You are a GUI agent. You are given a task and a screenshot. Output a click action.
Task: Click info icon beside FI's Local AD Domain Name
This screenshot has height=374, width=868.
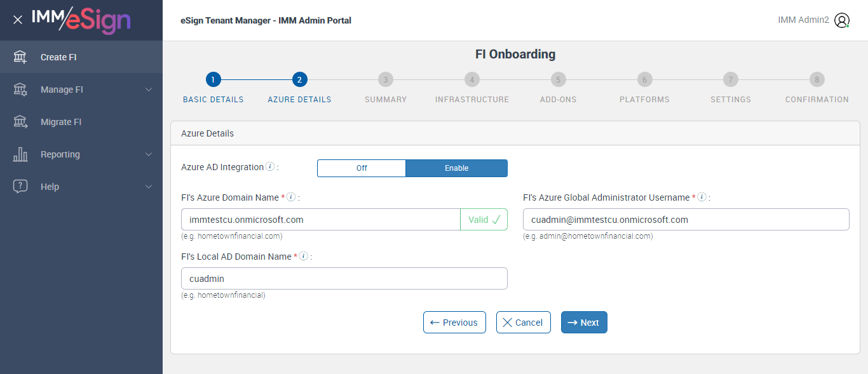click(x=304, y=257)
